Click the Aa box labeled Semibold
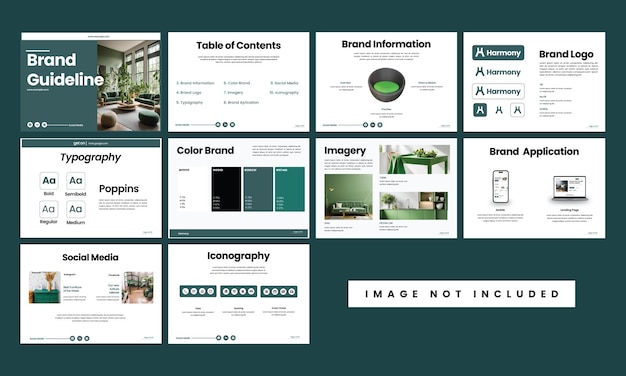Viewport: 626px width, 376px height. [x=75, y=180]
